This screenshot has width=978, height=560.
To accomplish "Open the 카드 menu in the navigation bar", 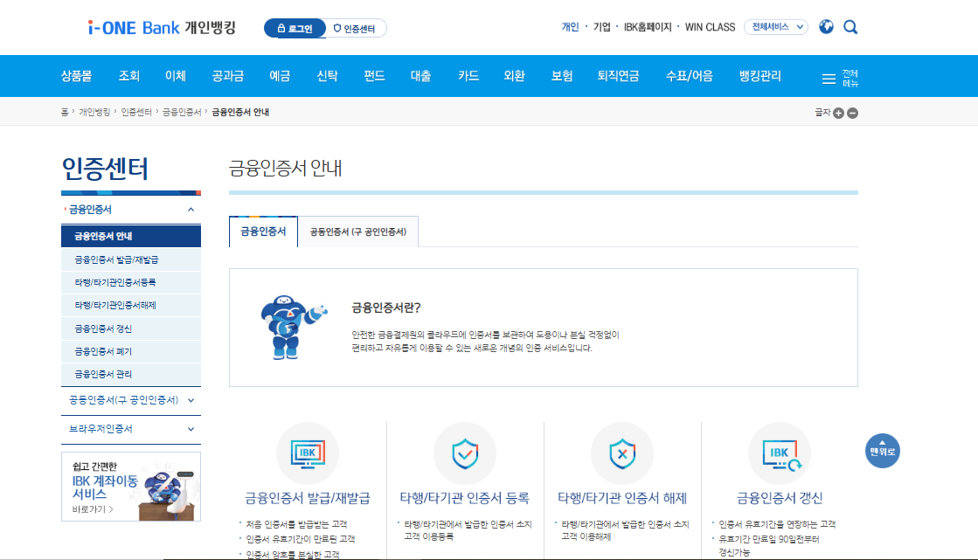I will click(x=467, y=76).
